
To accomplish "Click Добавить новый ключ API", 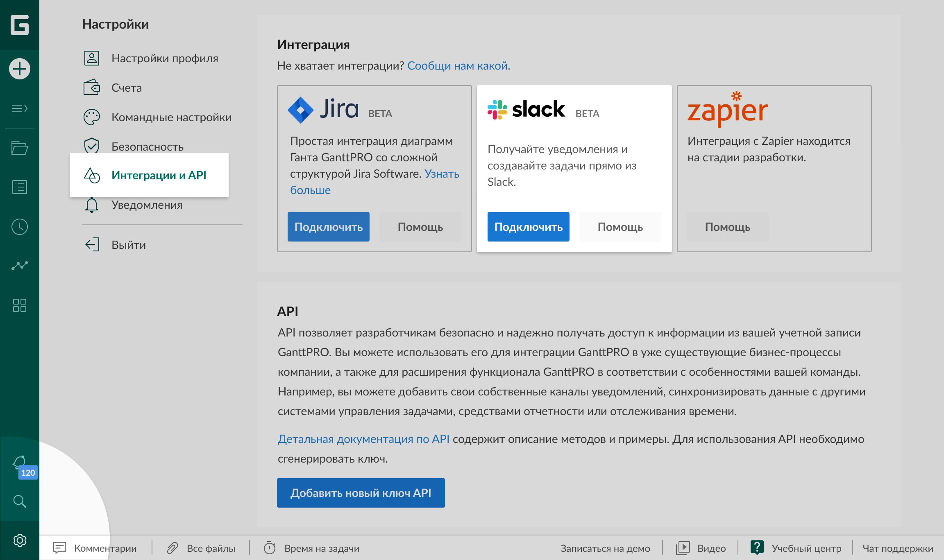I will (x=361, y=492).
